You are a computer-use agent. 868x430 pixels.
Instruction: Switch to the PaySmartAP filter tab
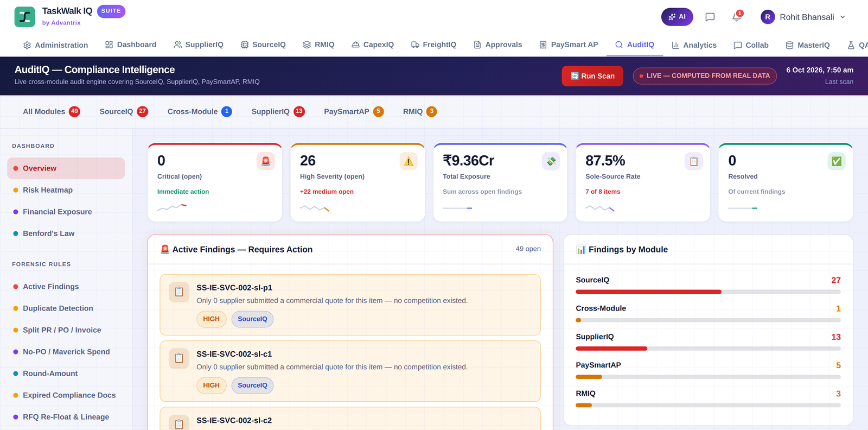pos(354,111)
